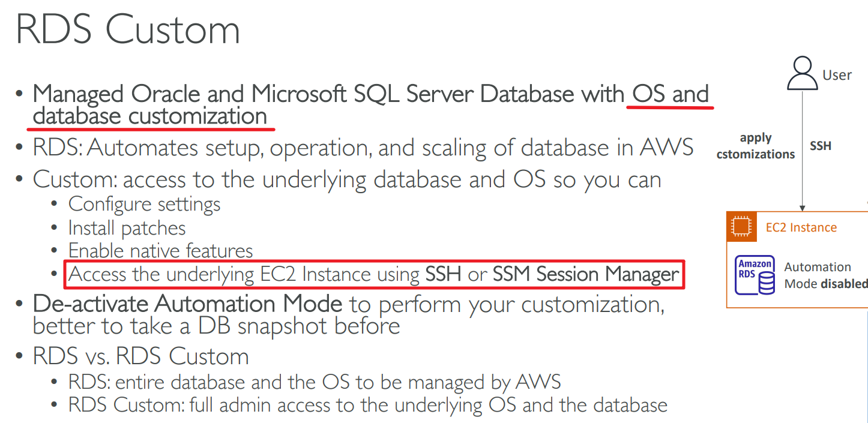The image size is (868, 423).
Task: Click the Amazon RDS database icon
Action: [755, 275]
